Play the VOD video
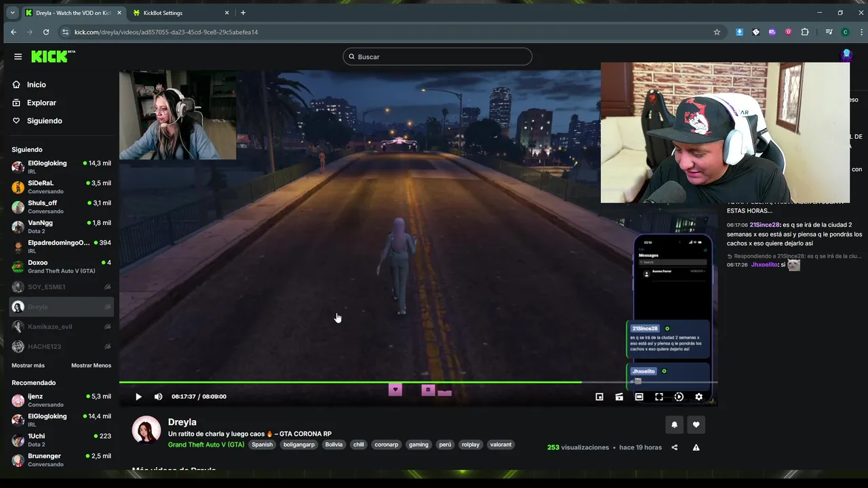Screen dimensions: 868x488 138,396
